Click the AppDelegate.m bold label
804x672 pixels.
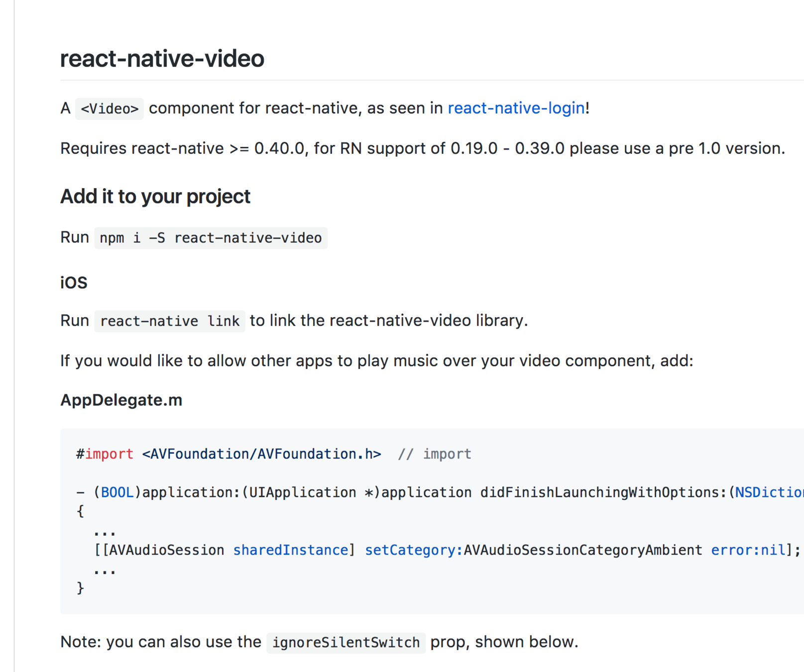coord(121,400)
